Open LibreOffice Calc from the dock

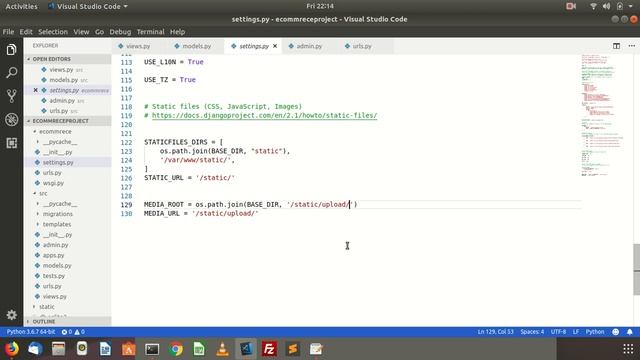(199, 349)
